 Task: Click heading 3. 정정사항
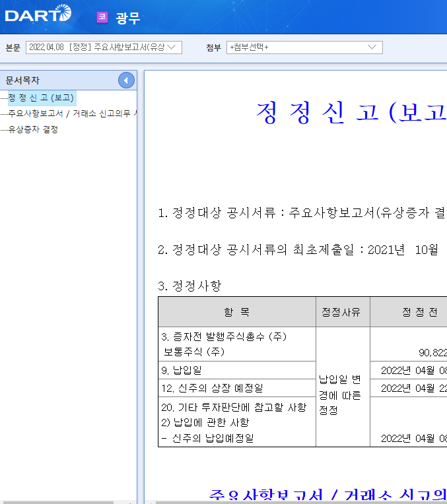(x=189, y=286)
